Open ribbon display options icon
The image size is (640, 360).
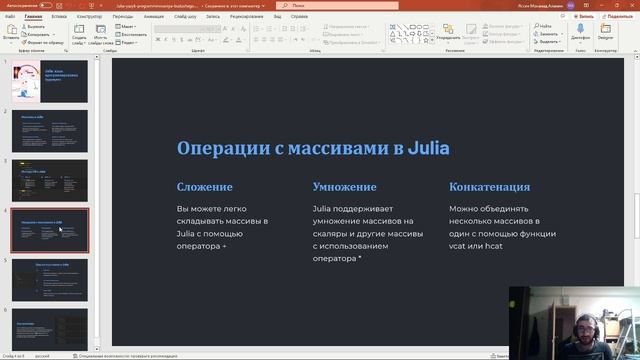[x=586, y=6]
